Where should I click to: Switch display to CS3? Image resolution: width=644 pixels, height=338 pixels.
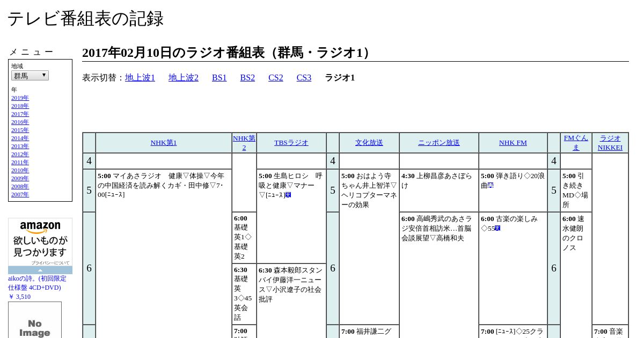pos(304,78)
